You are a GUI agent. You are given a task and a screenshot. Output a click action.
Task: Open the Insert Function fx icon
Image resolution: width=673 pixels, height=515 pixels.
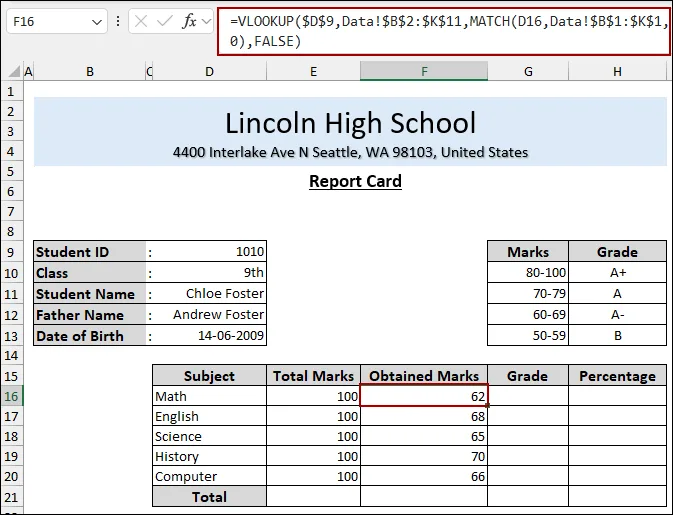click(189, 21)
